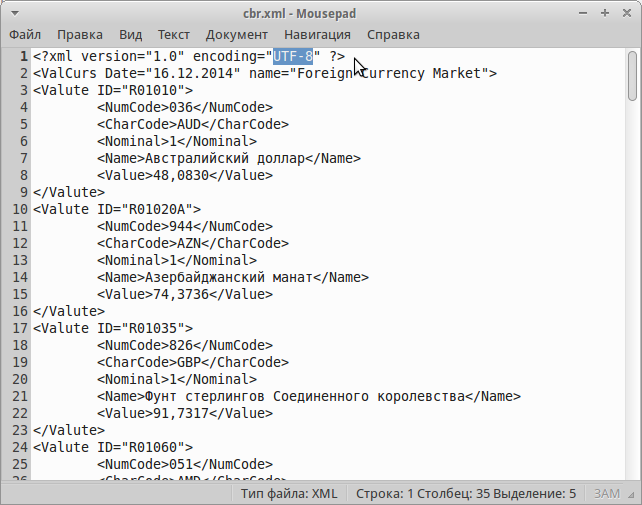The height and width of the screenshot is (505, 642).
Task: Place cursor in ValCurs Date line
Action: (265, 73)
